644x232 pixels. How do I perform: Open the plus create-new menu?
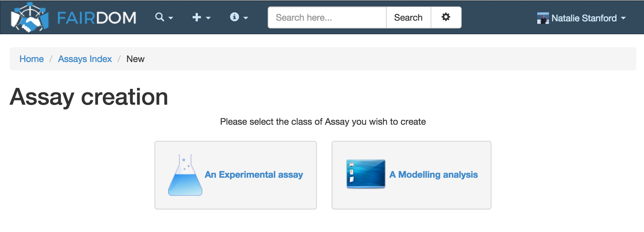coord(196,17)
